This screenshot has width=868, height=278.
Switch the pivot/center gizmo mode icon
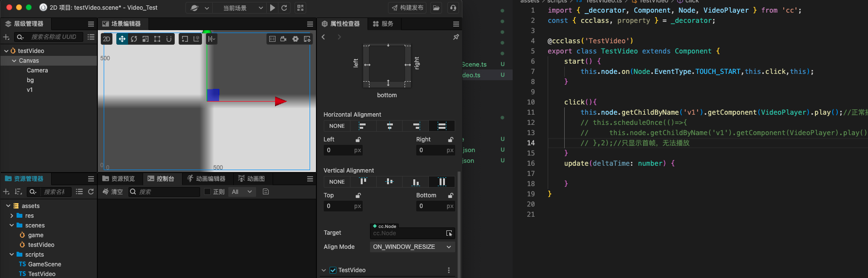coord(185,39)
